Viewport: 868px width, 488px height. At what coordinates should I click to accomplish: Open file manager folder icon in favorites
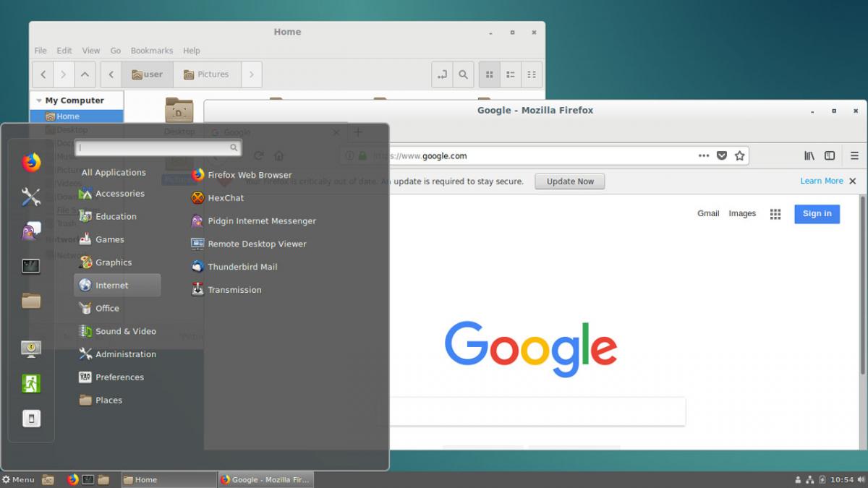click(x=31, y=301)
